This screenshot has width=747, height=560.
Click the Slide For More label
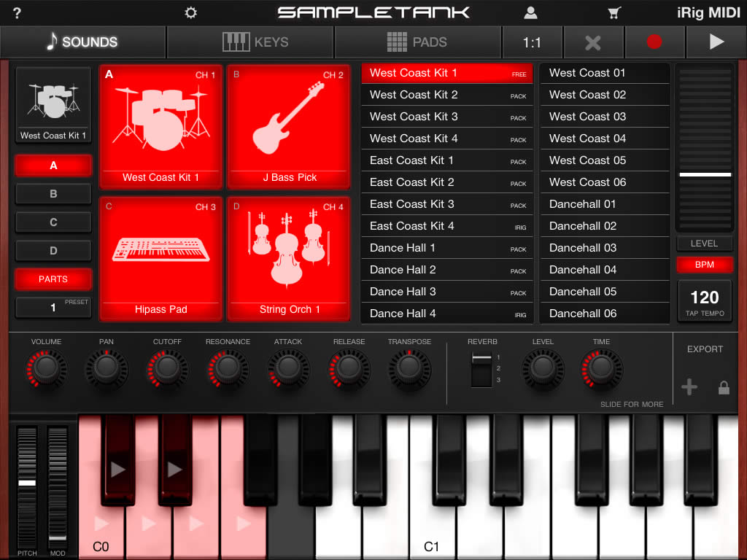point(632,404)
